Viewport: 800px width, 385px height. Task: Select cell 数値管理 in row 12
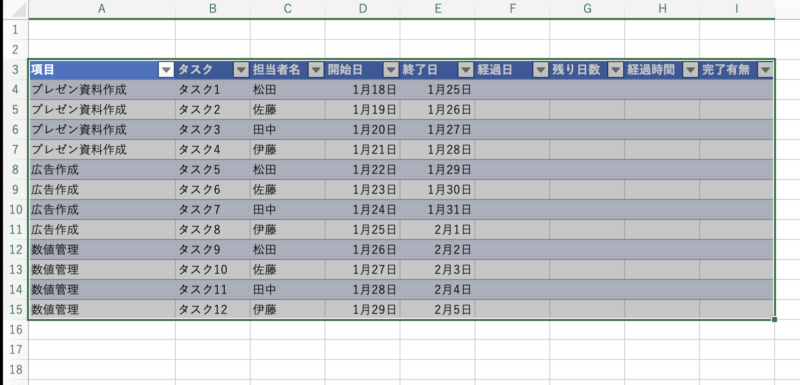(102, 249)
